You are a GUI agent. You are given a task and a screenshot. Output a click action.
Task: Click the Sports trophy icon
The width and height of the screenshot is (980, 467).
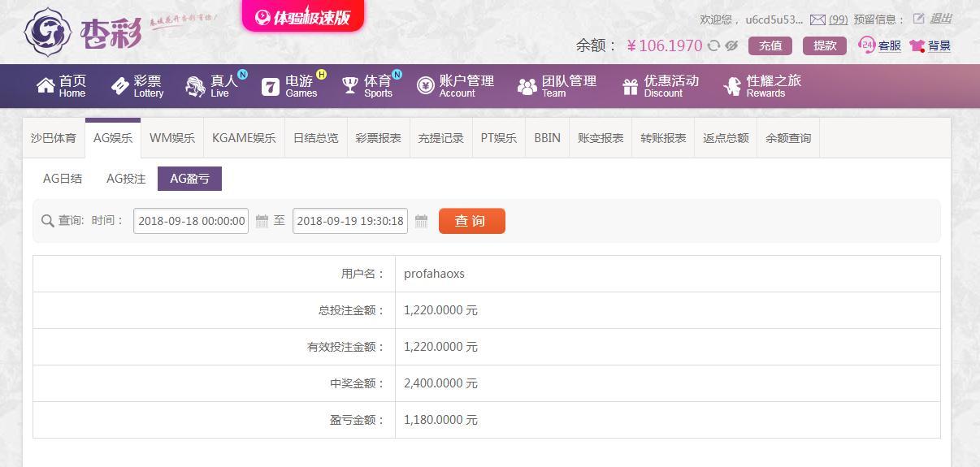pos(350,85)
